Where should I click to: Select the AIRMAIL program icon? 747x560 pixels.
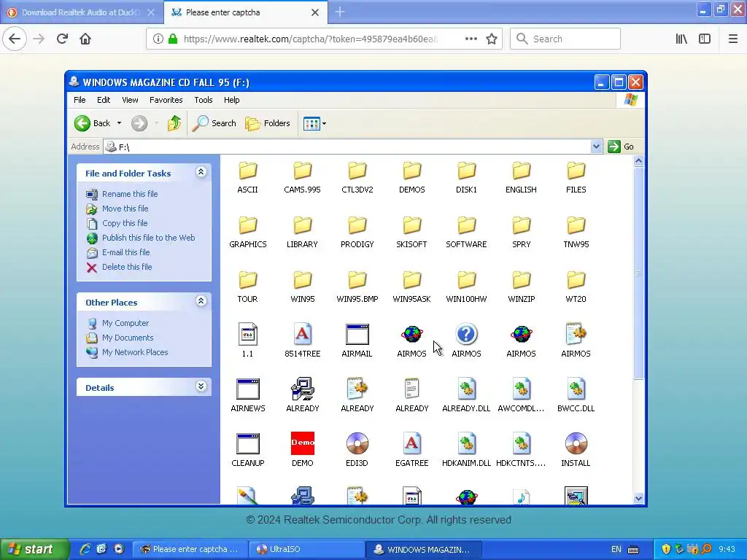coord(357,334)
